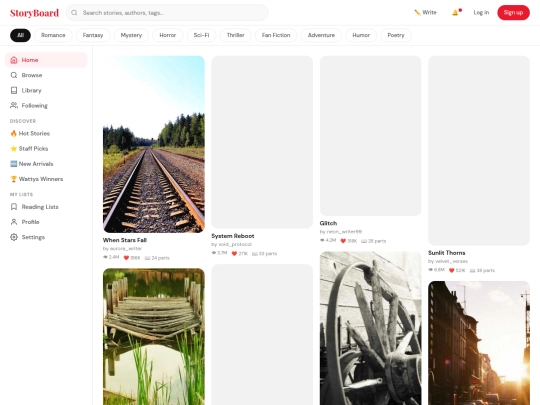The image size is (540, 405).
Task: Open the StoryBoard logo home link
Action: tap(34, 13)
